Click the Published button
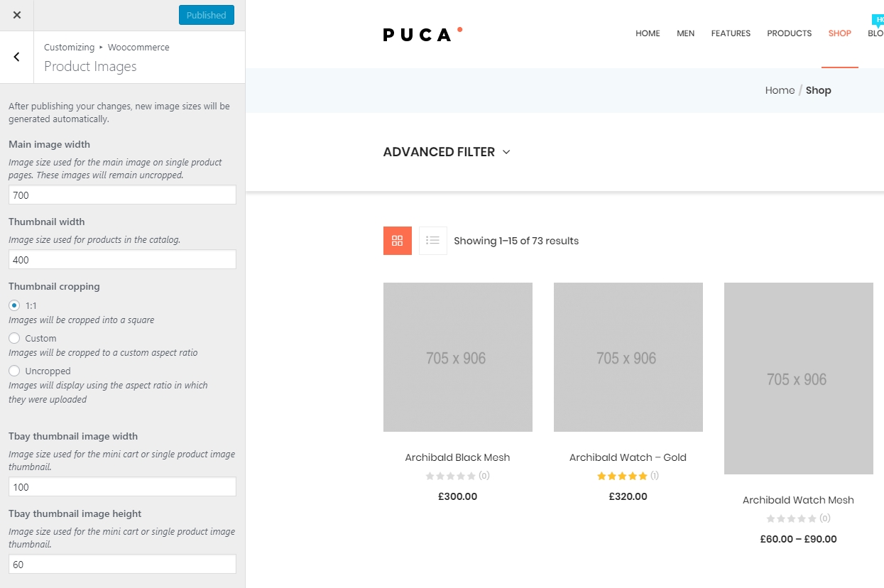The image size is (884, 588). pyautogui.click(x=206, y=15)
